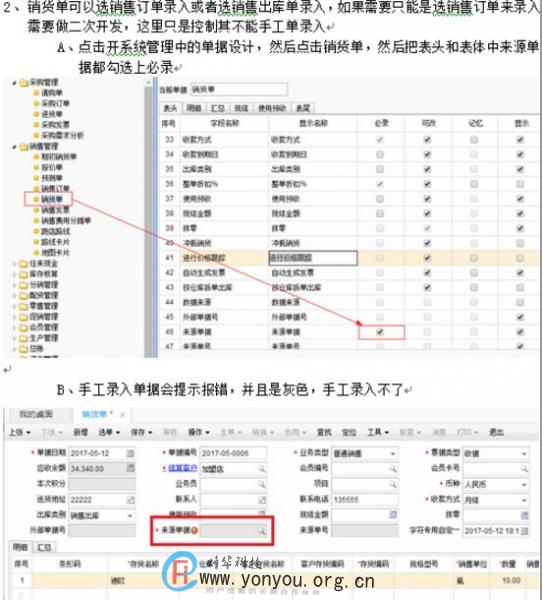This screenshot has width=542, height=600.
Task: Switch to the 表尾 tab
Action: 303,108
